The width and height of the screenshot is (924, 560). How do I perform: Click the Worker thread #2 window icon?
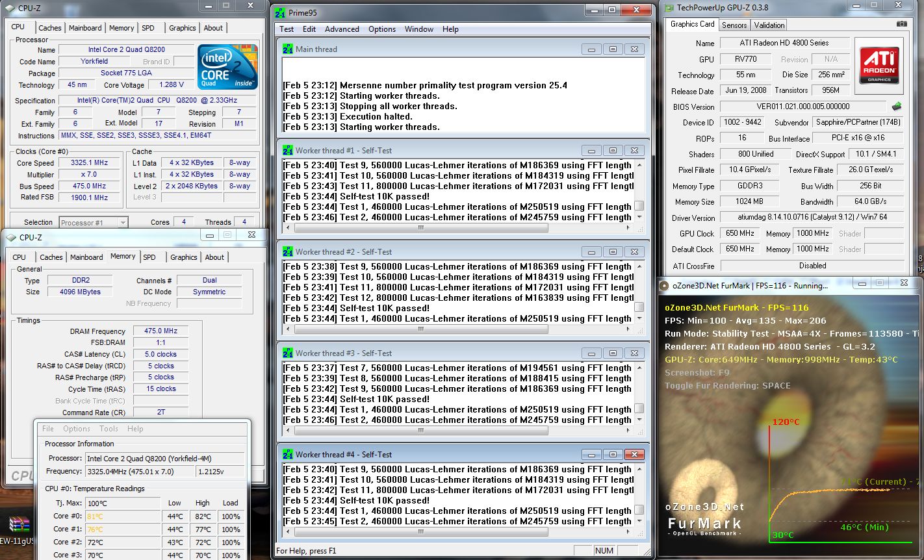click(288, 251)
